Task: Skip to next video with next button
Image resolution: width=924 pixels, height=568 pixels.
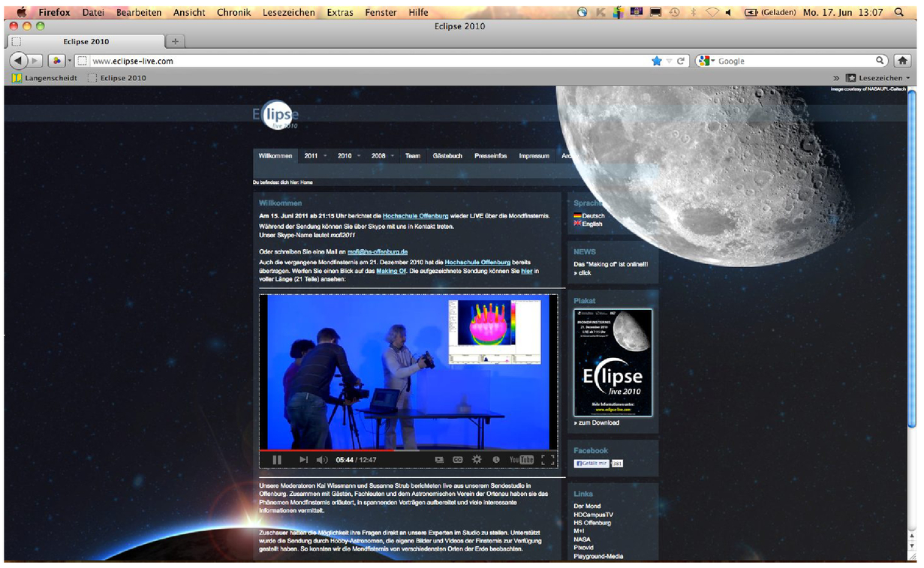Action: 303,460
